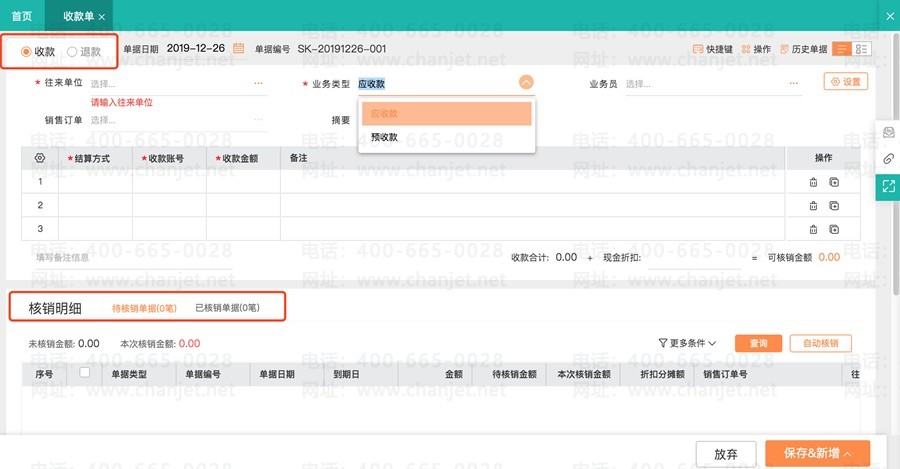Screen dimensions: 900x469
Task: Expand 更多条件 filter options
Action: coord(687,343)
